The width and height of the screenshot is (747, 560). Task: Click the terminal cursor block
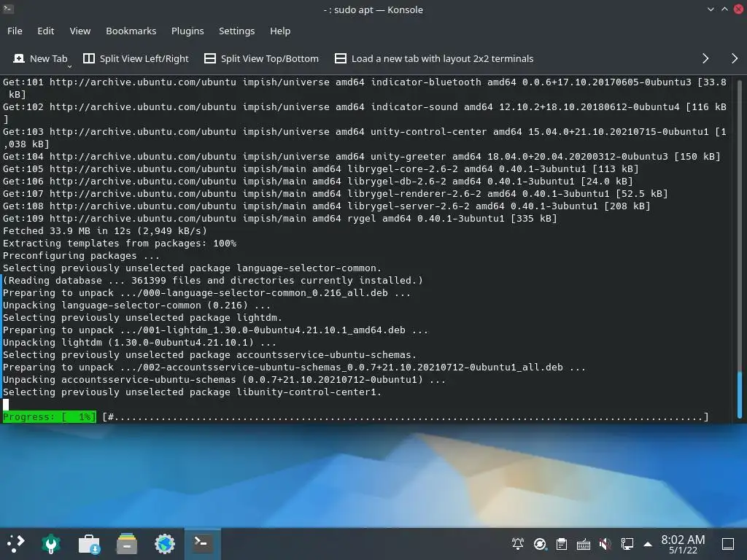click(x=6, y=405)
